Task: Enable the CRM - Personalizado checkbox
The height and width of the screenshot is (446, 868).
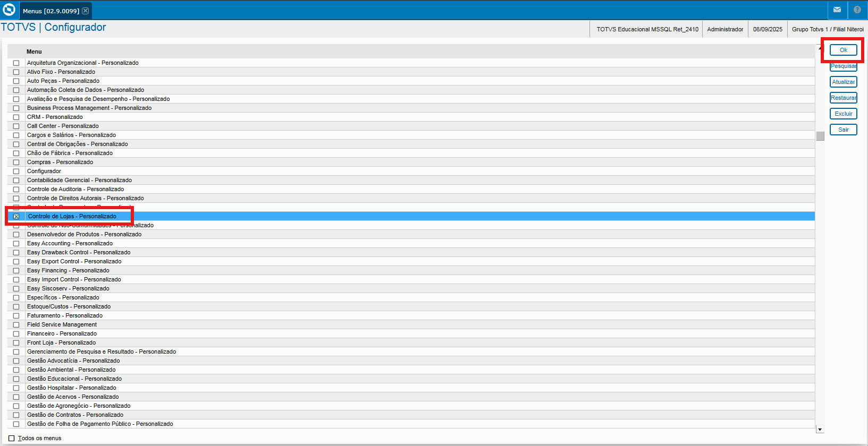Action: [x=16, y=117]
